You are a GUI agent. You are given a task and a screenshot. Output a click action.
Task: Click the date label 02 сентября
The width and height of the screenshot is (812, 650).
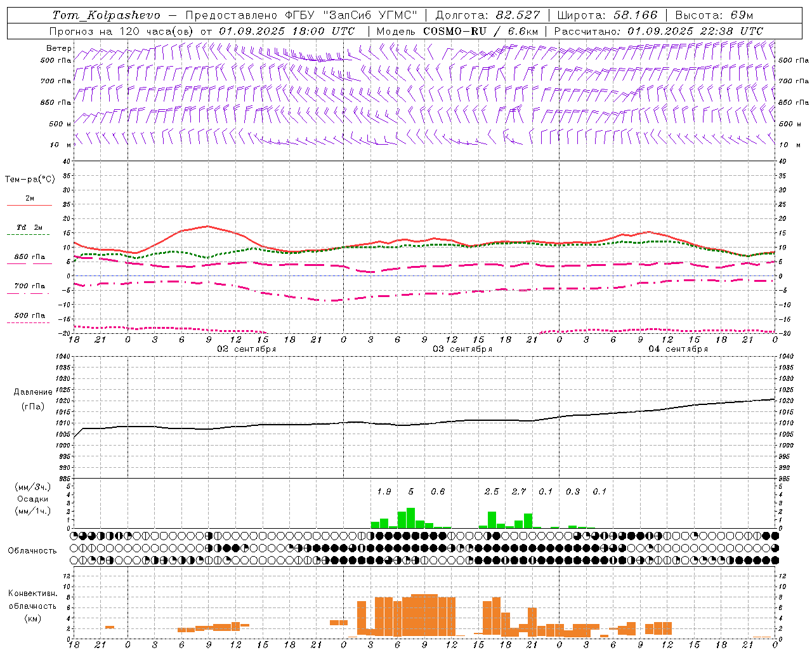click(x=246, y=349)
